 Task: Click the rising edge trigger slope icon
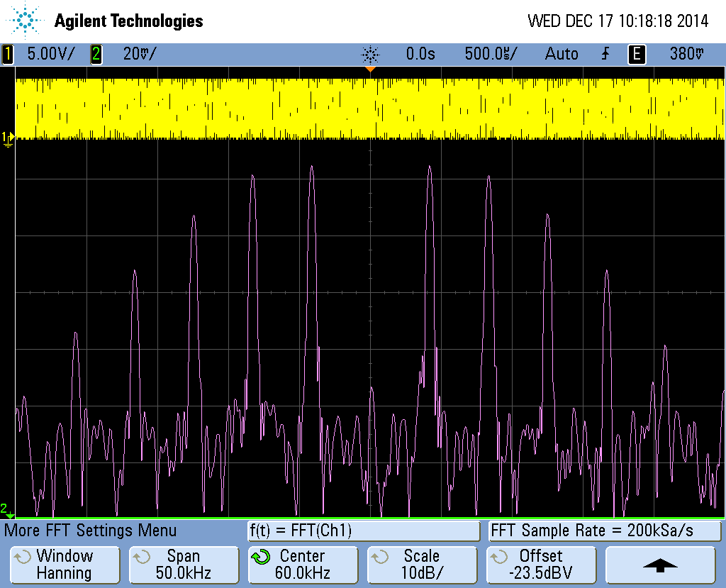[x=605, y=54]
